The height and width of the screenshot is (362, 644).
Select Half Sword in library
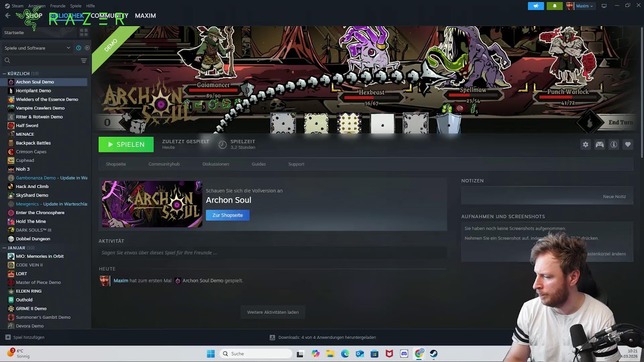[x=27, y=125]
